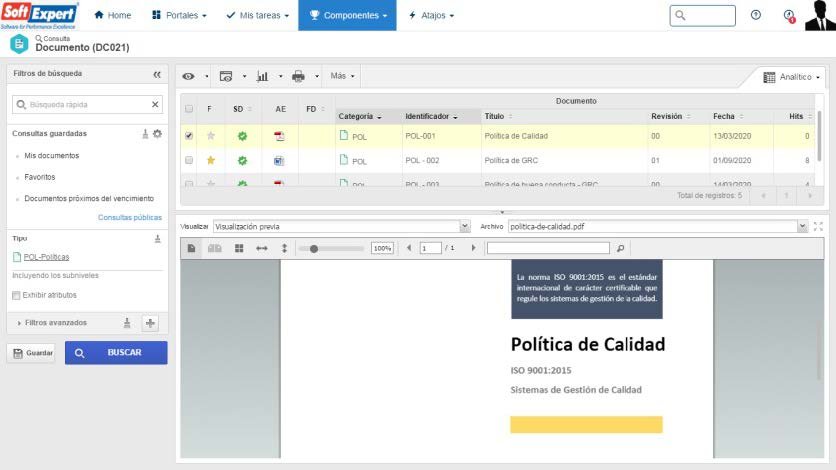Click the Guardar button
Screen dimensions: 836x470
(x=31, y=353)
